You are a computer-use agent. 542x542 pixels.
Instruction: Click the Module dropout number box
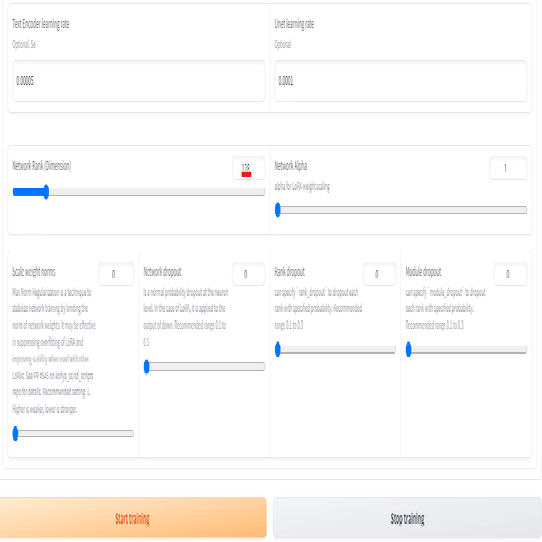pos(511,274)
